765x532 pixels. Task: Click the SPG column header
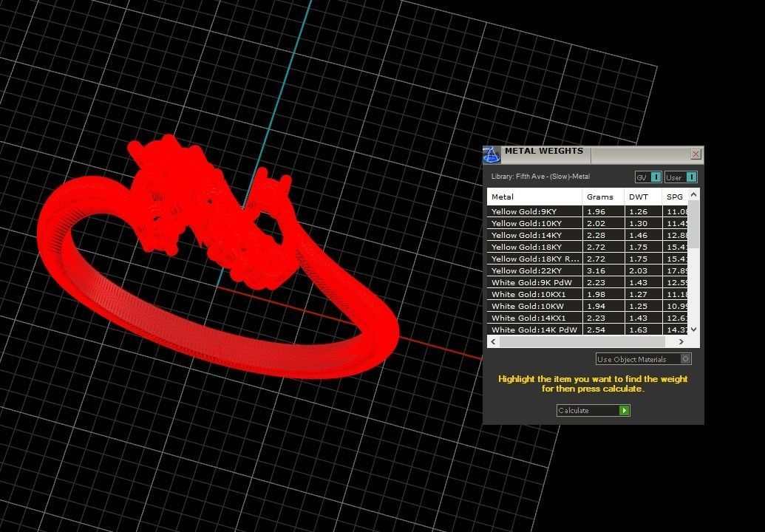[676, 197]
